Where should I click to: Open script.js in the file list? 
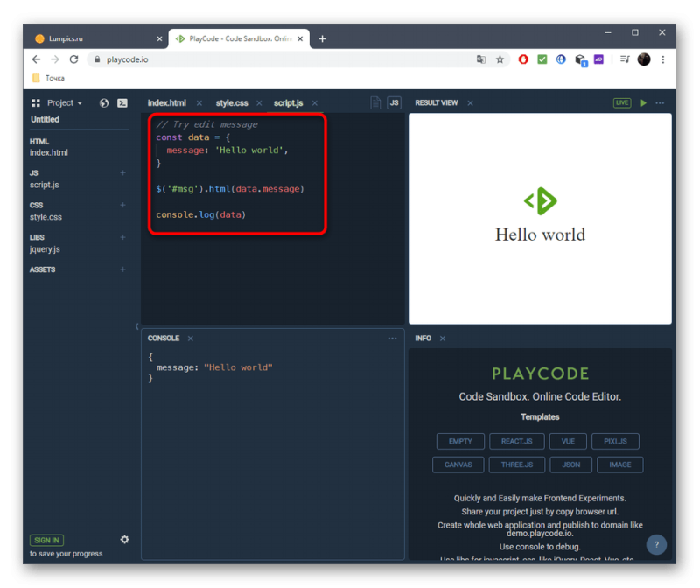[x=45, y=185]
